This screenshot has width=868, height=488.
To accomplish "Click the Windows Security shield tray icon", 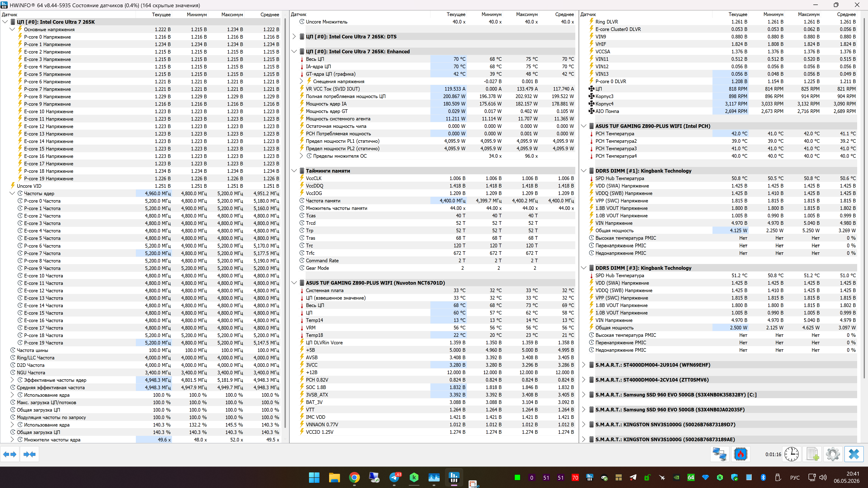I will pyautogui.click(x=735, y=477).
